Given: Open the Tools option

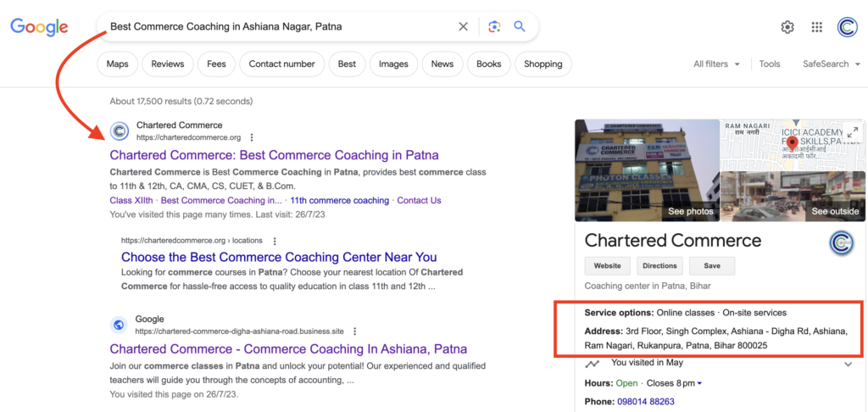Looking at the screenshot, I should pos(770,64).
